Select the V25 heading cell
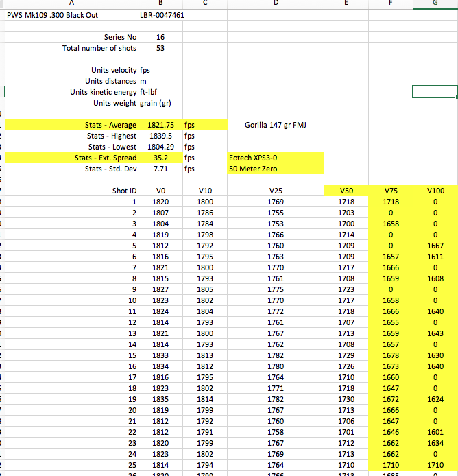 [275, 191]
